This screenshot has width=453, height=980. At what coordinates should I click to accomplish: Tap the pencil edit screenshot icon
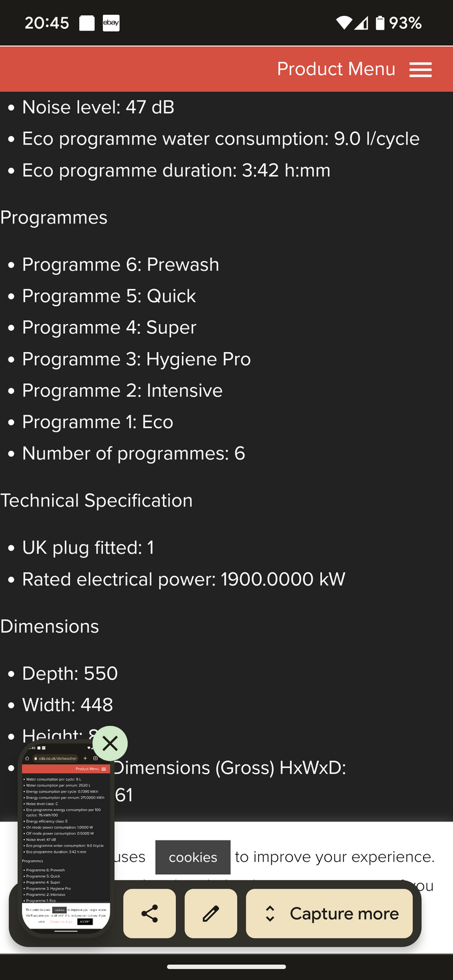pyautogui.click(x=211, y=913)
